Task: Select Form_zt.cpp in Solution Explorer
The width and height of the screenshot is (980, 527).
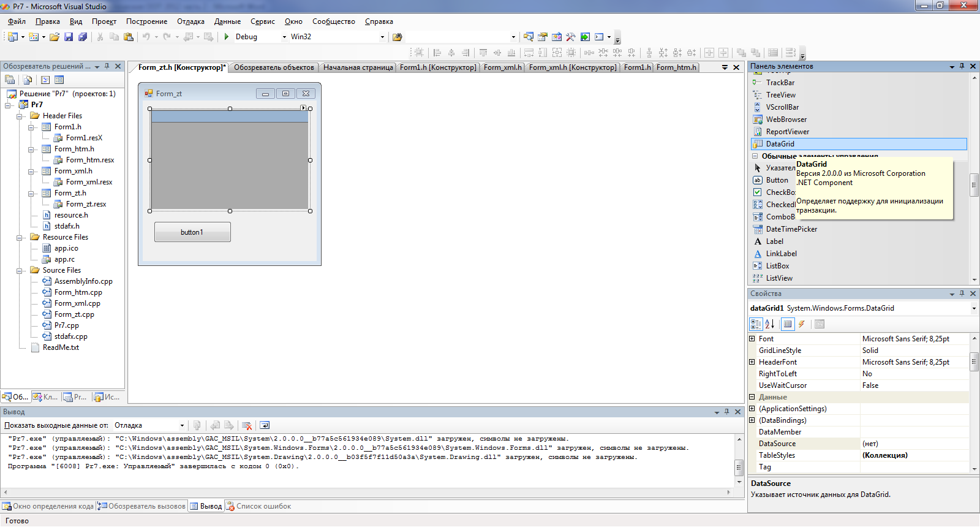Action: coord(74,314)
